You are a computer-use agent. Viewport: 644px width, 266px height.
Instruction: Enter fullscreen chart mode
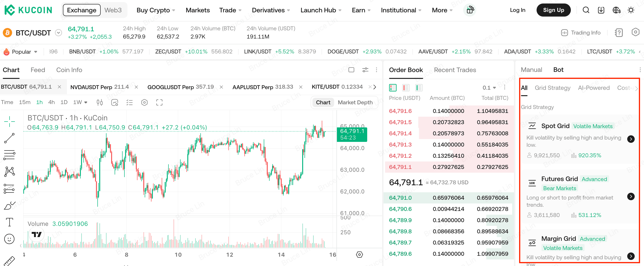pyautogui.click(x=159, y=102)
